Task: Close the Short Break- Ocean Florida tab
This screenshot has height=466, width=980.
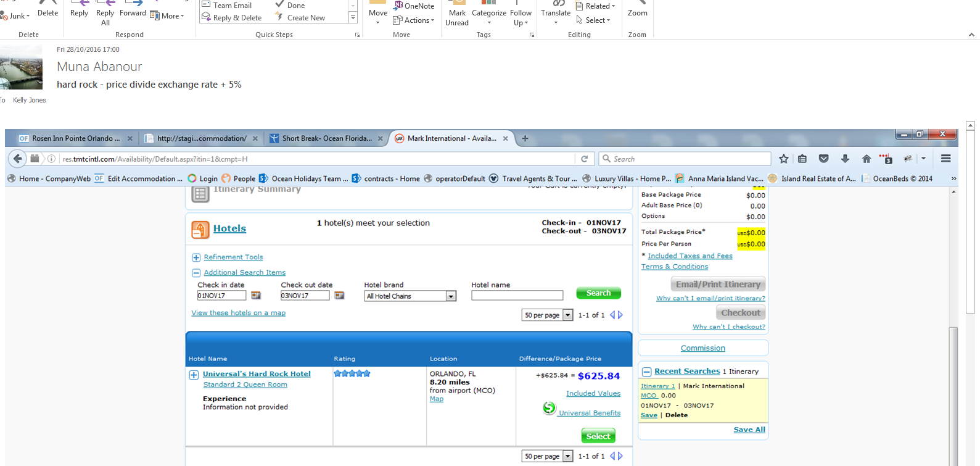Action: point(380,138)
